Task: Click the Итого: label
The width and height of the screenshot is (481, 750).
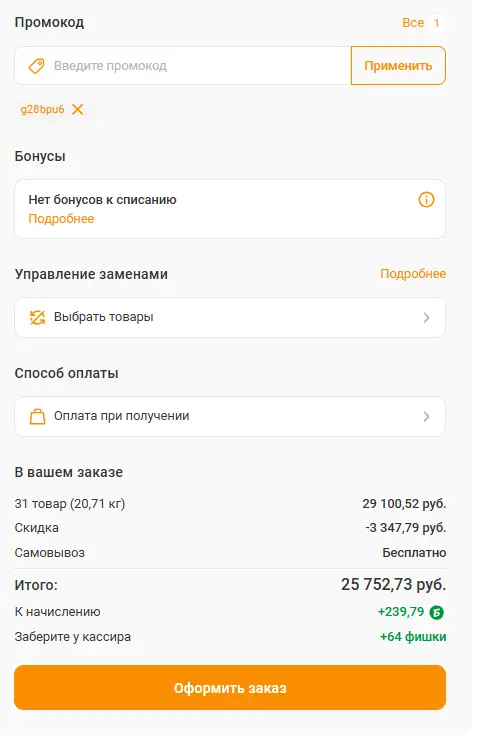Action: [x=36, y=585]
